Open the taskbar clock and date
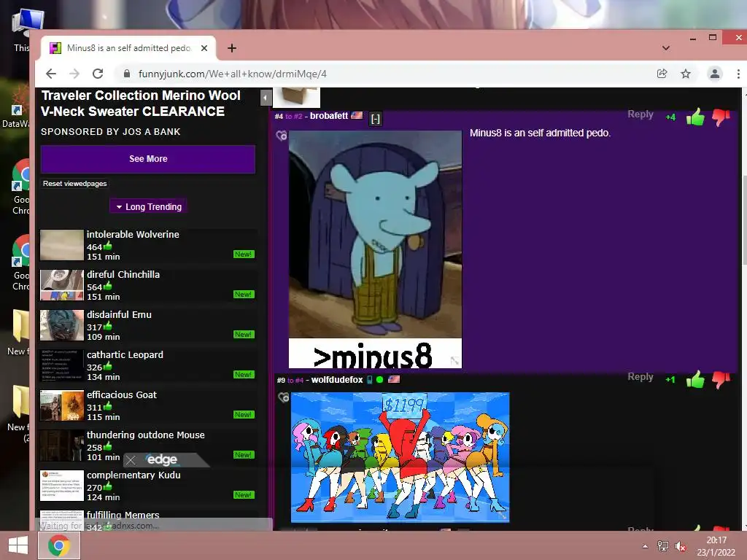 point(716,546)
